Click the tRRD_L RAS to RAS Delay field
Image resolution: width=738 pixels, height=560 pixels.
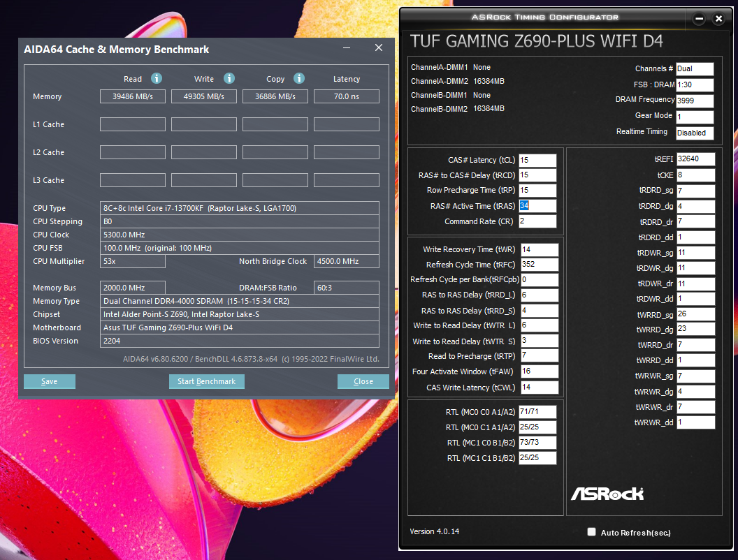point(540,295)
